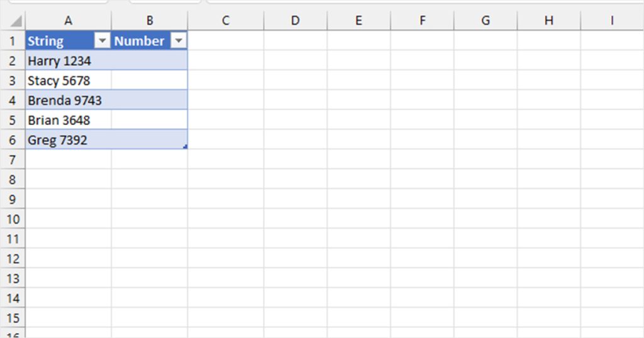Select column B header
Viewport: 644px width, 338px height.
(x=150, y=21)
